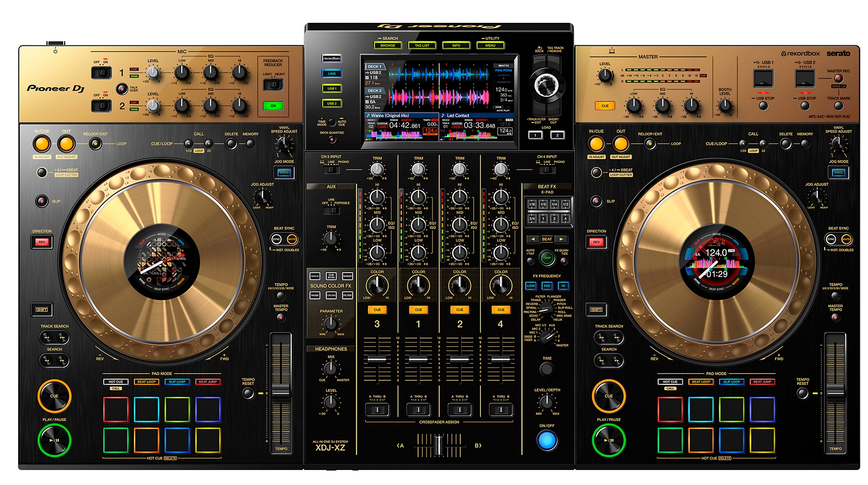This screenshot has height=485, width=868.
Task: Flip the MIC 2 OFF/ON switch
Action: pyautogui.click(x=101, y=106)
